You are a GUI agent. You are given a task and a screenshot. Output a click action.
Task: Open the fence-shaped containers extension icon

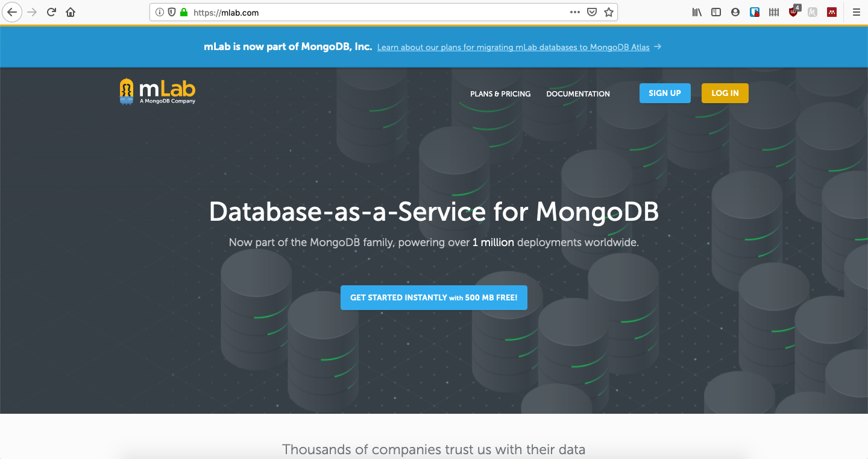[774, 12]
